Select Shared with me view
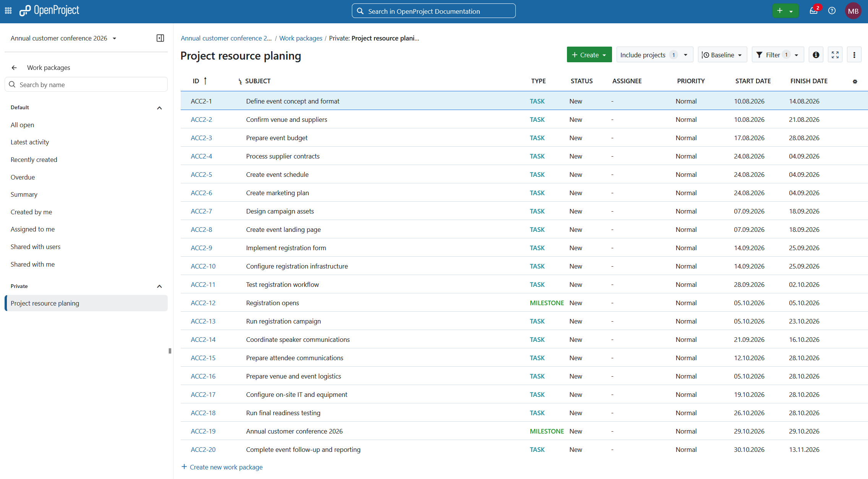Image resolution: width=868 pixels, height=479 pixels. 32,264
